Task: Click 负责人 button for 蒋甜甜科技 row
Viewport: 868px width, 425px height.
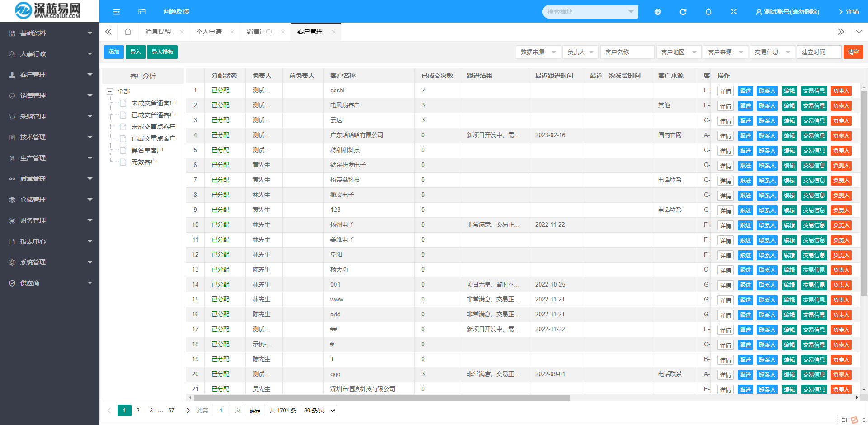Action: (841, 151)
